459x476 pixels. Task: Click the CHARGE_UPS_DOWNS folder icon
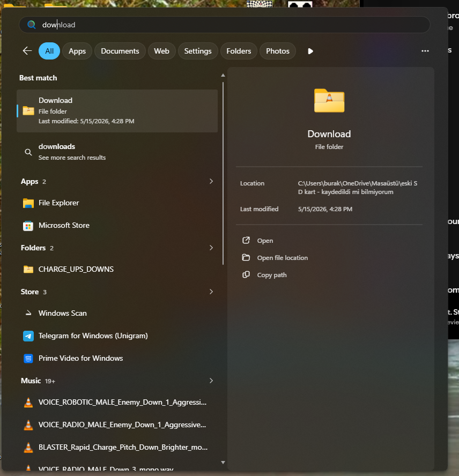pos(28,269)
